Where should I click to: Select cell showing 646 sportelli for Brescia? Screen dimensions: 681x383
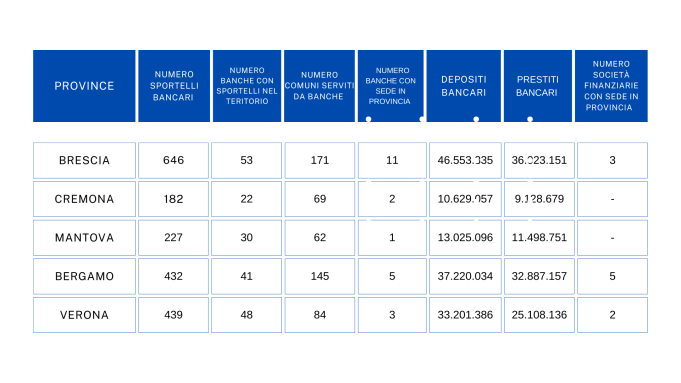173,161
